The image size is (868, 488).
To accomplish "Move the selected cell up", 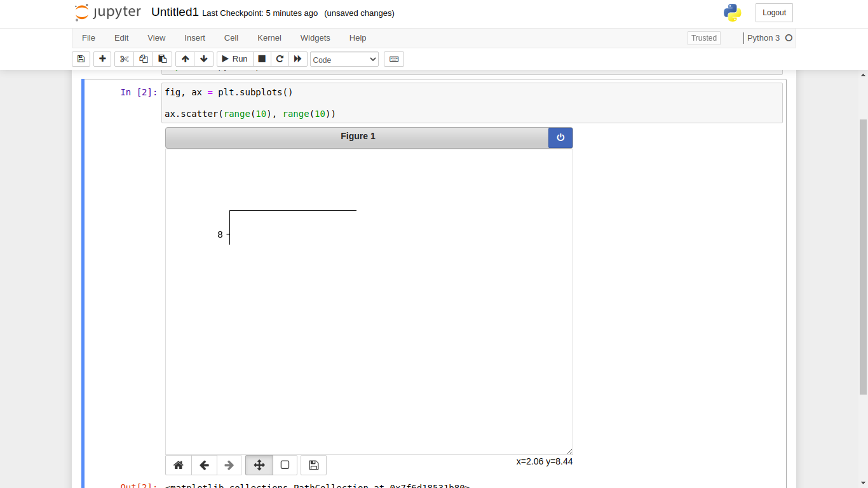I will (x=185, y=59).
